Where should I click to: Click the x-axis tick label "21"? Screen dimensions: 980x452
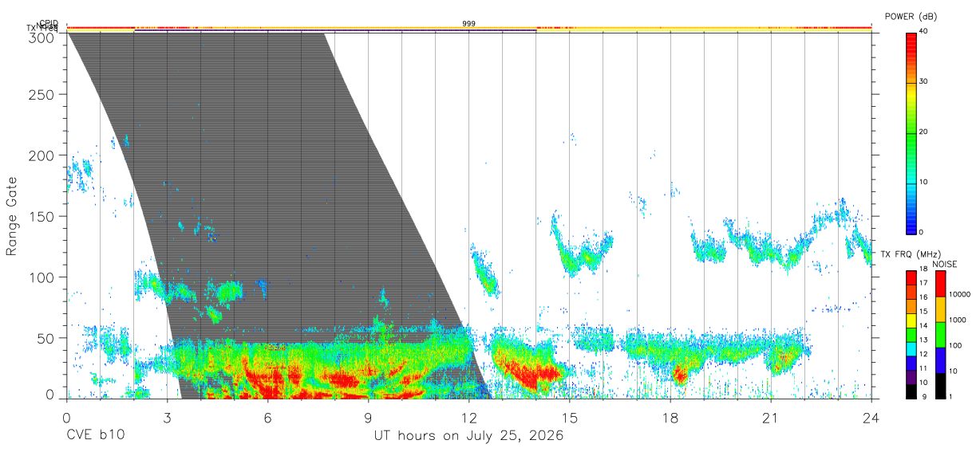(x=771, y=417)
